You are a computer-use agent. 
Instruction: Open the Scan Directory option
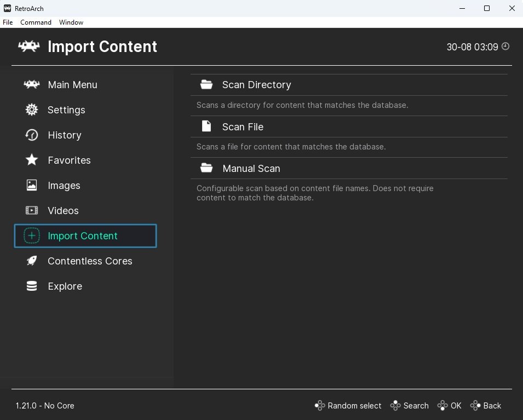(349, 85)
